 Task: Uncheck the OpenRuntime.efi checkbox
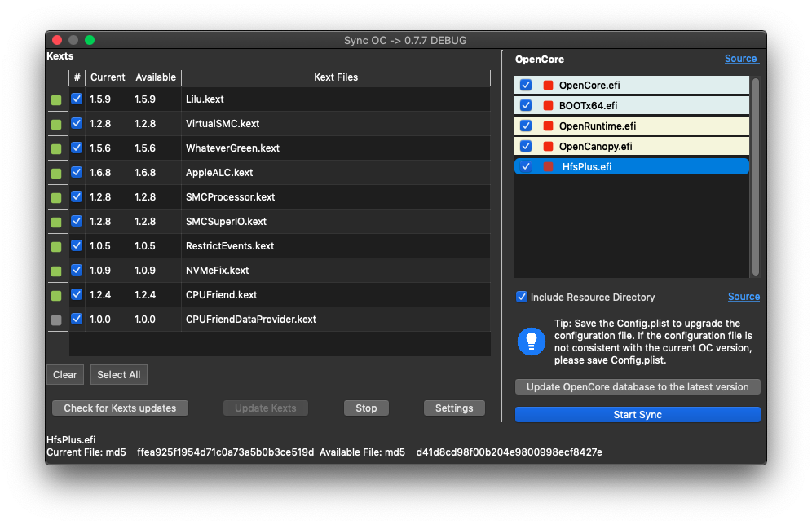point(526,126)
